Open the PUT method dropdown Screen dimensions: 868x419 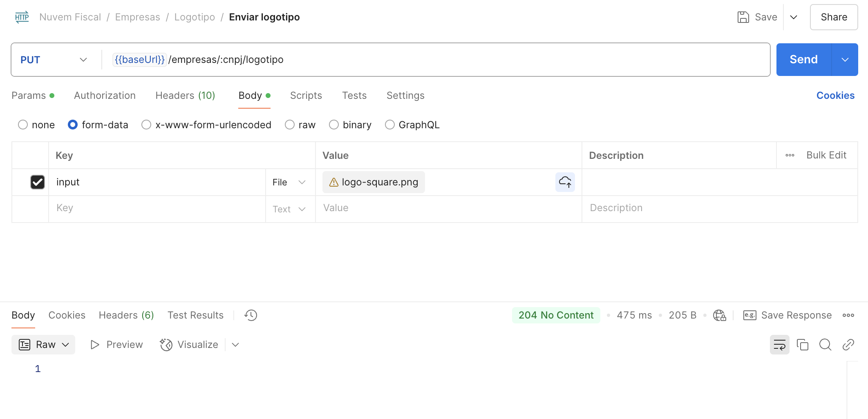(x=54, y=60)
